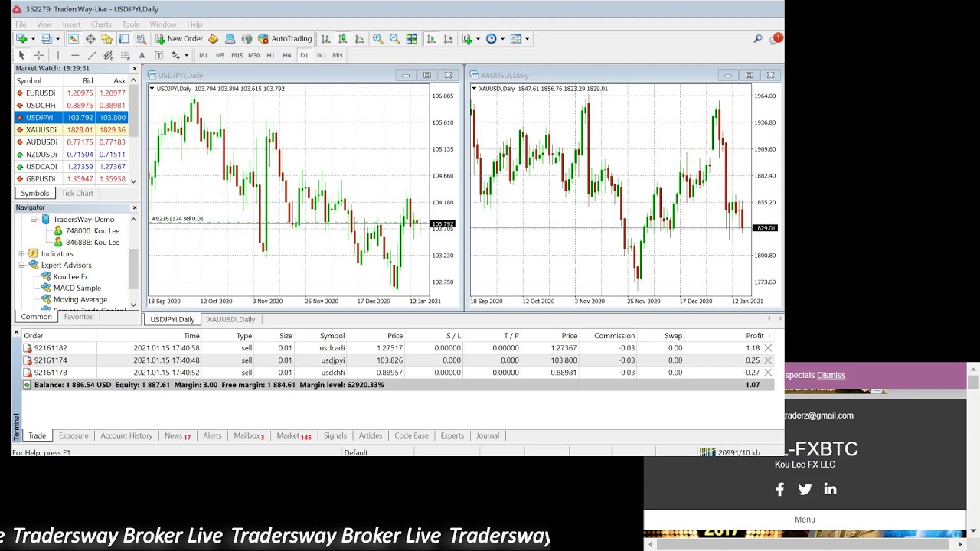980x551 pixels.
Task: Open the templates dropdown
Action: click(x=519, y=38)
